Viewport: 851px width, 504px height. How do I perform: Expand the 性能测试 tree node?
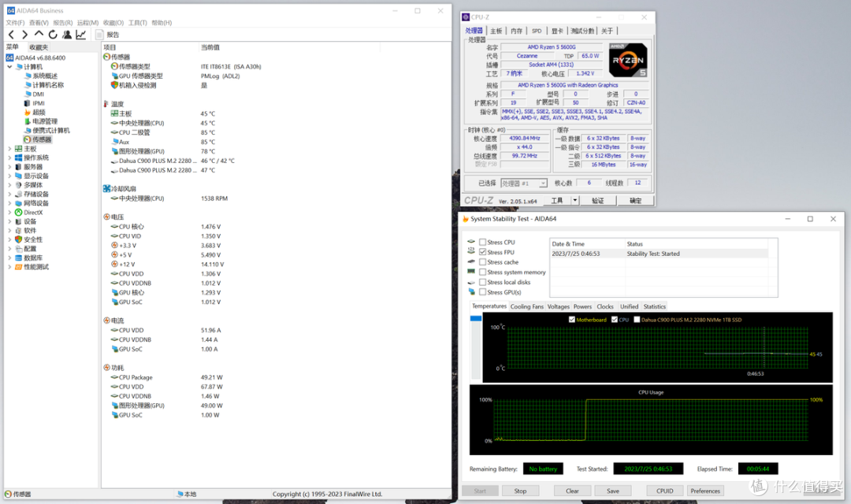(9, 267)
